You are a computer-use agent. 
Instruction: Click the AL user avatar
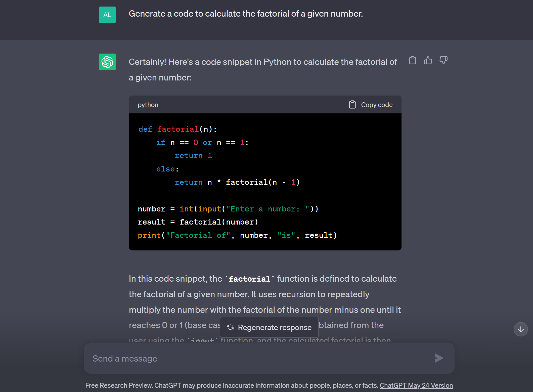pos(107,15)
